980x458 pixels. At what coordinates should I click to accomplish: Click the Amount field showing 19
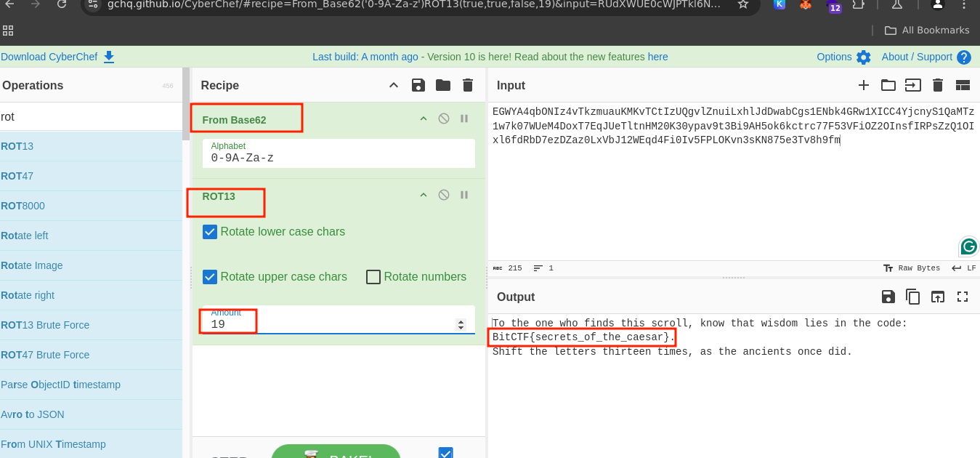(339, 320)
